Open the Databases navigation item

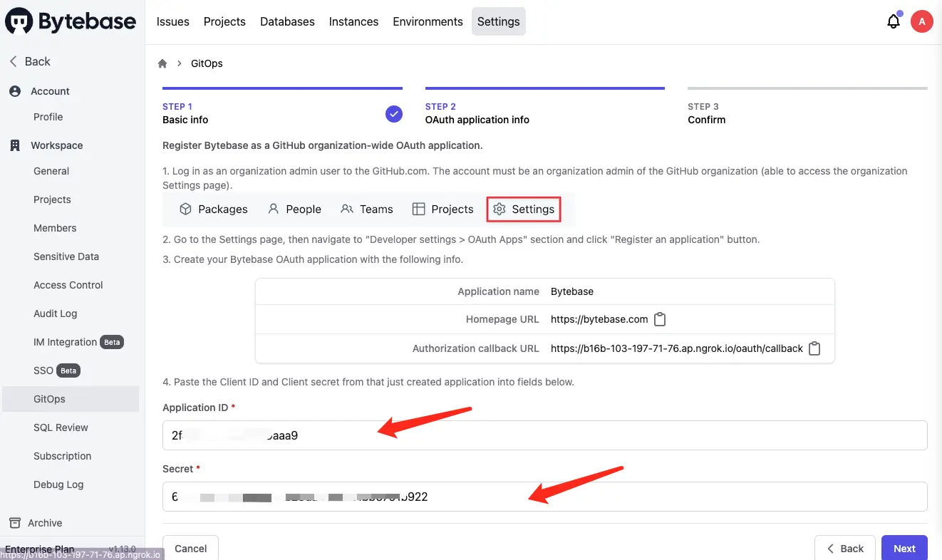pos(286,21)
